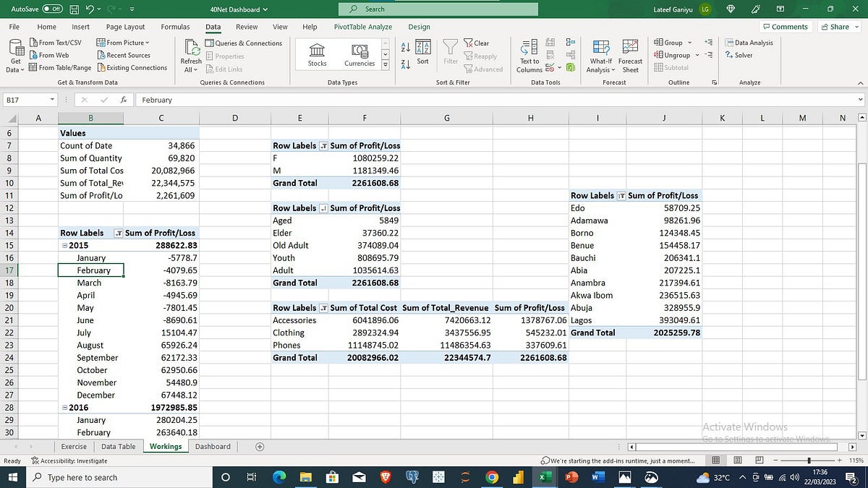868x488 pixels.
Task: Collapse the 2015 group in the pivot table
Action: point(64,245)
